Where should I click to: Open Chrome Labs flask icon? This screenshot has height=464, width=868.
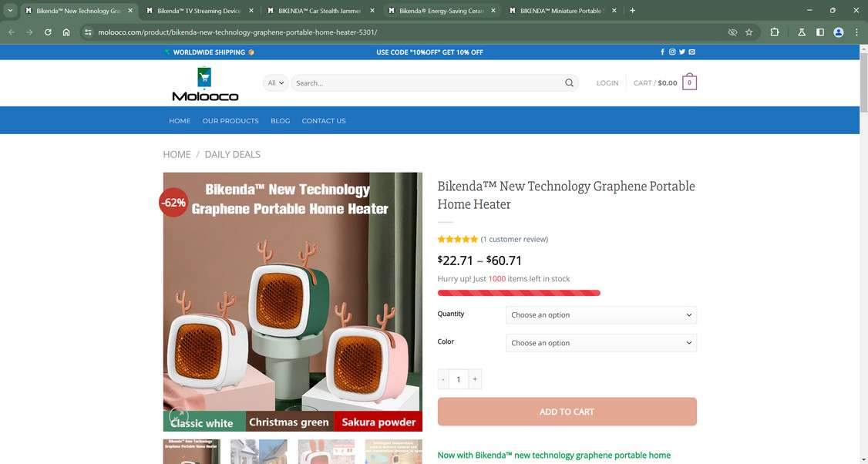click(x=802, y=32)
